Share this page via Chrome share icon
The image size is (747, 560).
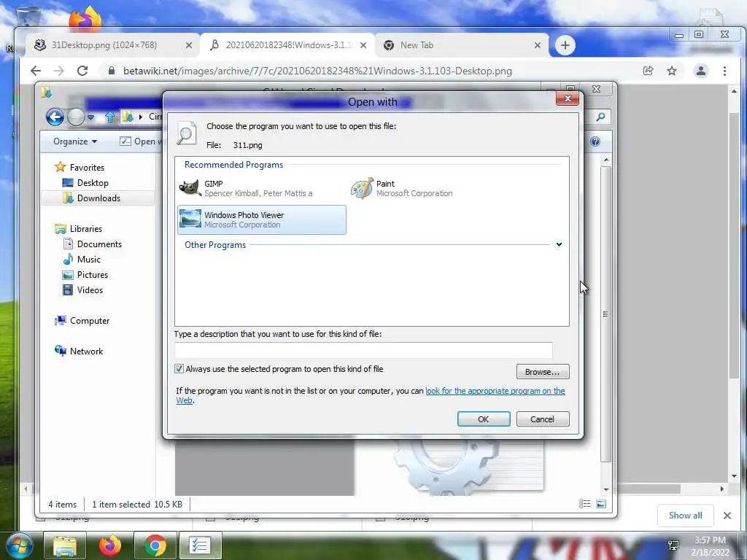[x=648, y=71]
